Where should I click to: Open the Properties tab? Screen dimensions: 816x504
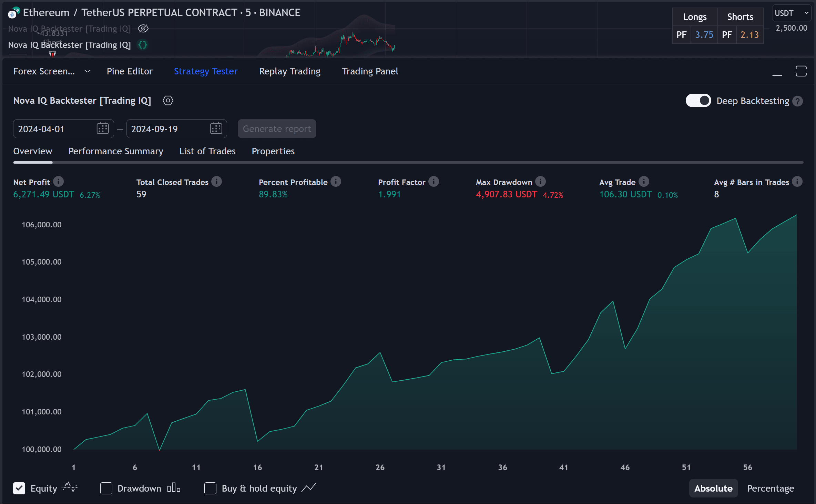click(x=273, y=151)
